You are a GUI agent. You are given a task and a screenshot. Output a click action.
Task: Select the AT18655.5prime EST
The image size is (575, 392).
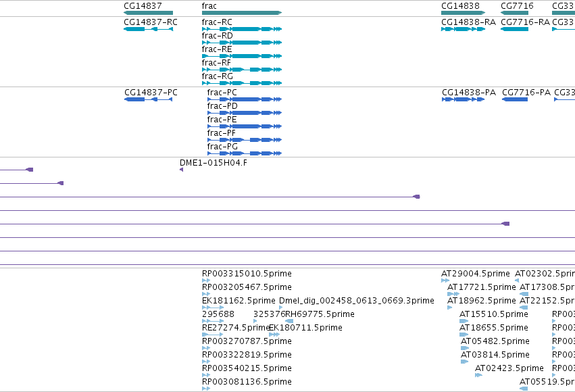(464, 335)
